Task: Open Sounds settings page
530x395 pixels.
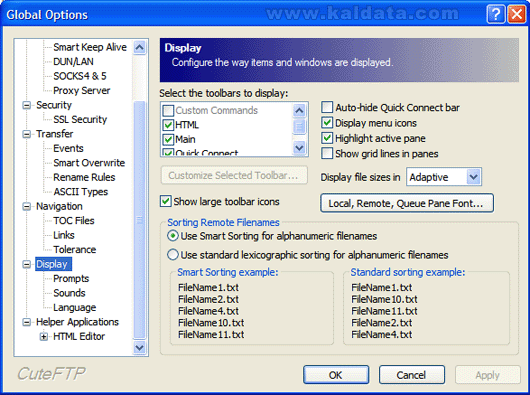Action: [69, 293]
